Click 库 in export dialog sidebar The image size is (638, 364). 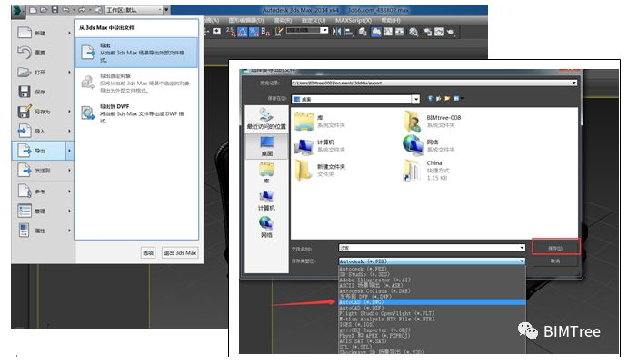[266, 173]
